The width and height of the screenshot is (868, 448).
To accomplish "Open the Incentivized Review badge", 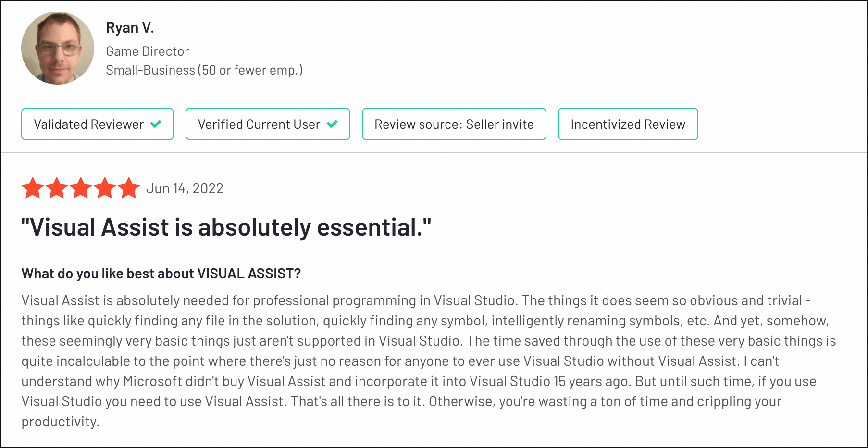I will tap(628, 124).
